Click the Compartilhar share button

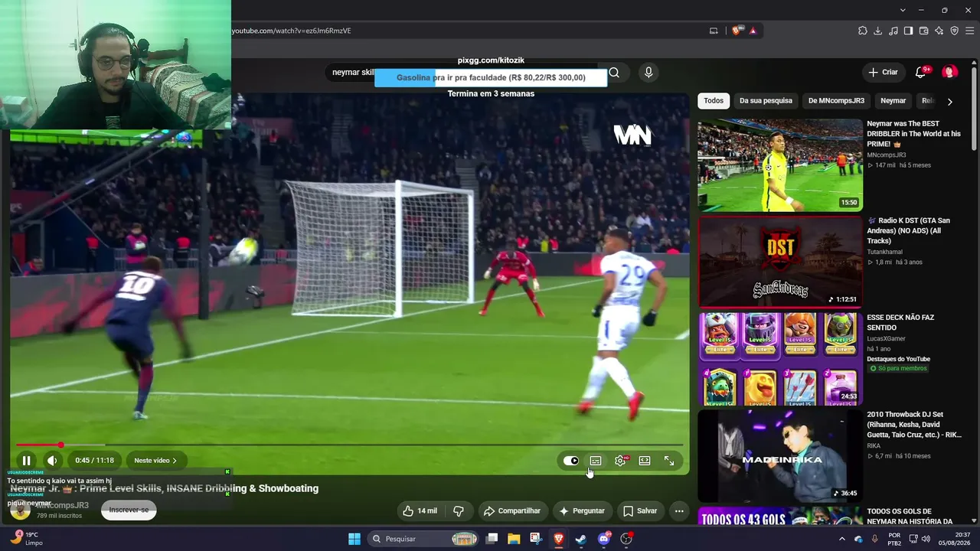tap(512, 511)
